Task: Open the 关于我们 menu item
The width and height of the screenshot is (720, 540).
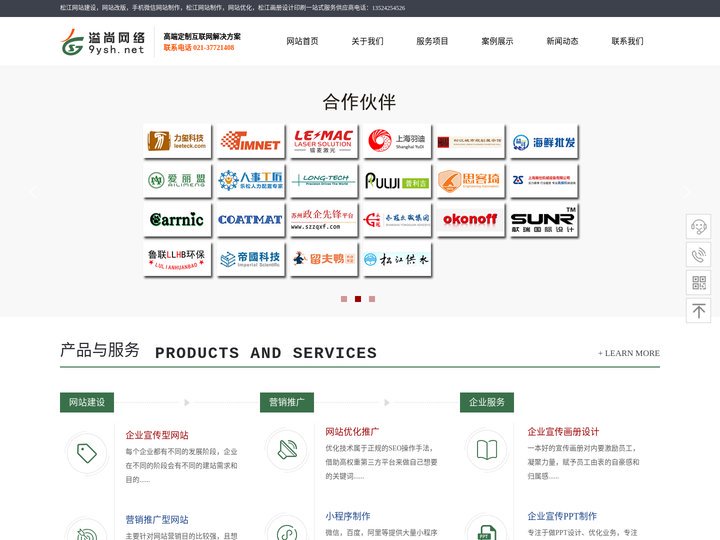Action: (367, 41)
